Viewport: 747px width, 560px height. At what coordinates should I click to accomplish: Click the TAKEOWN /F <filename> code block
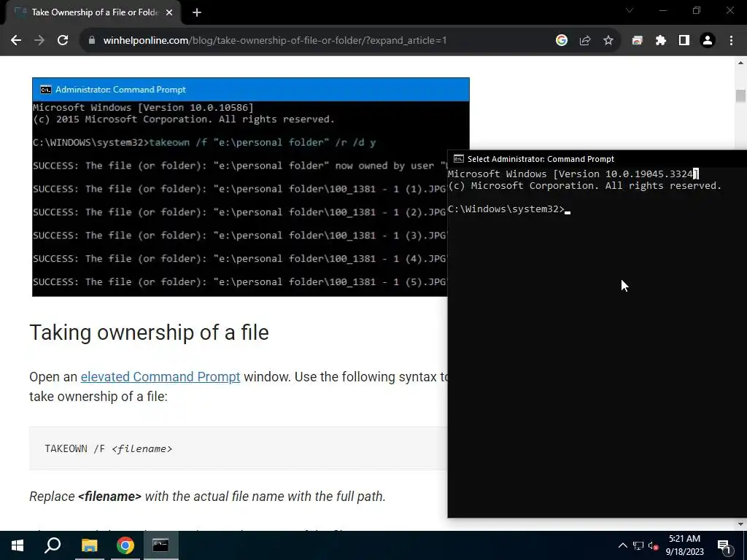click(x=239, y=448)
